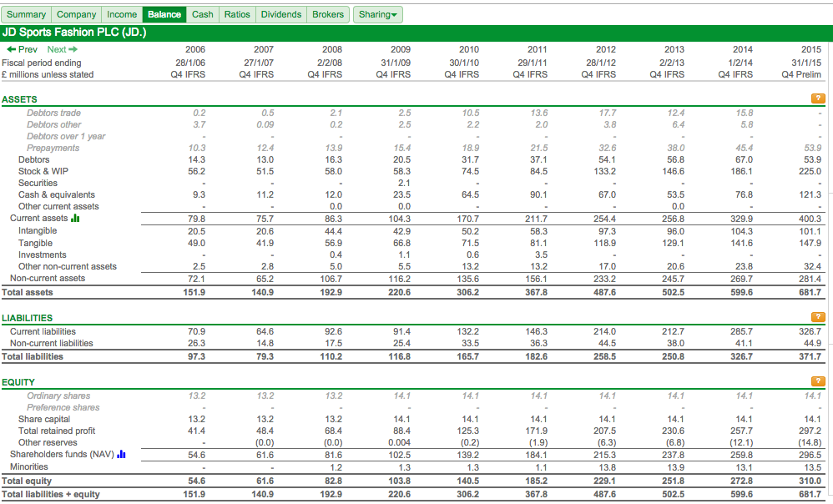This screenshot has height=504, width=833.
Task: Open the green bar chart icon beside Current assets
Action: [x=75, y=219]
